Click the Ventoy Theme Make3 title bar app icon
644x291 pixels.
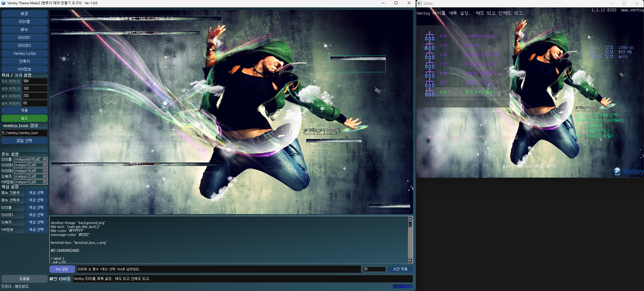(x=3, y=3)
